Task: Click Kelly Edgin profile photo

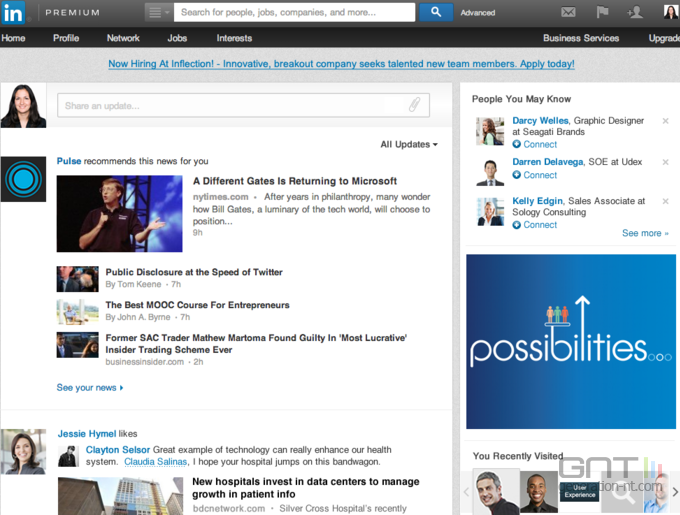Action: [x=490, y=212]
